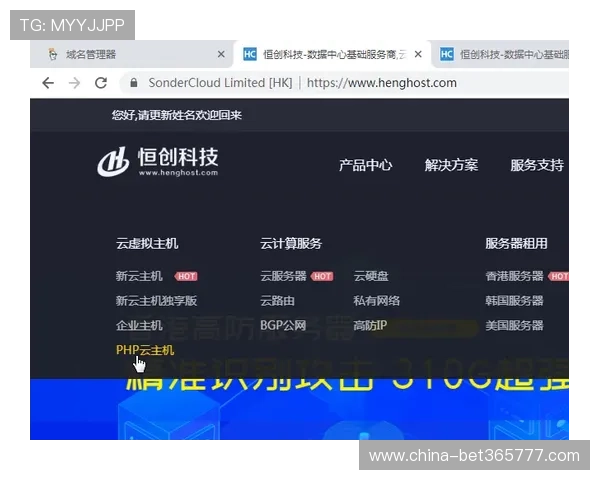
Task: Click the HOT badge next to 新云主机
Action: (186, 276)
